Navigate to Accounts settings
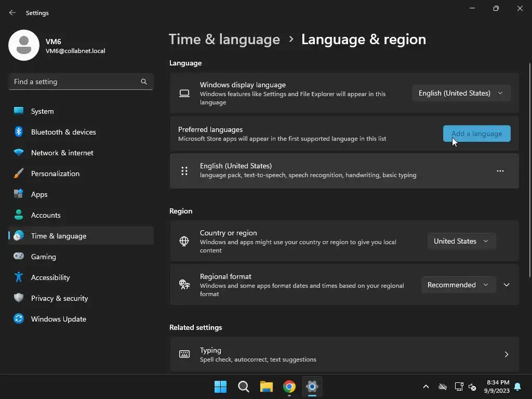 point(81,215)
